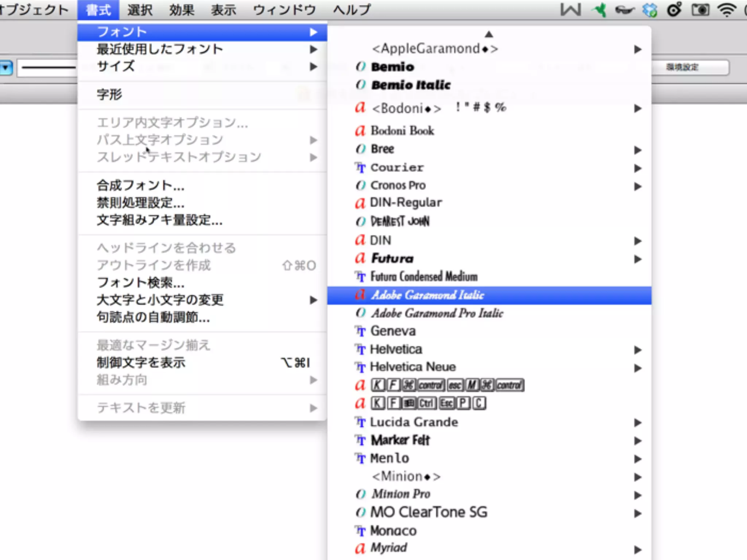Select Adobe Garamond Pro Italic font
Screen dimensions: 747x560
pos(437,313)
